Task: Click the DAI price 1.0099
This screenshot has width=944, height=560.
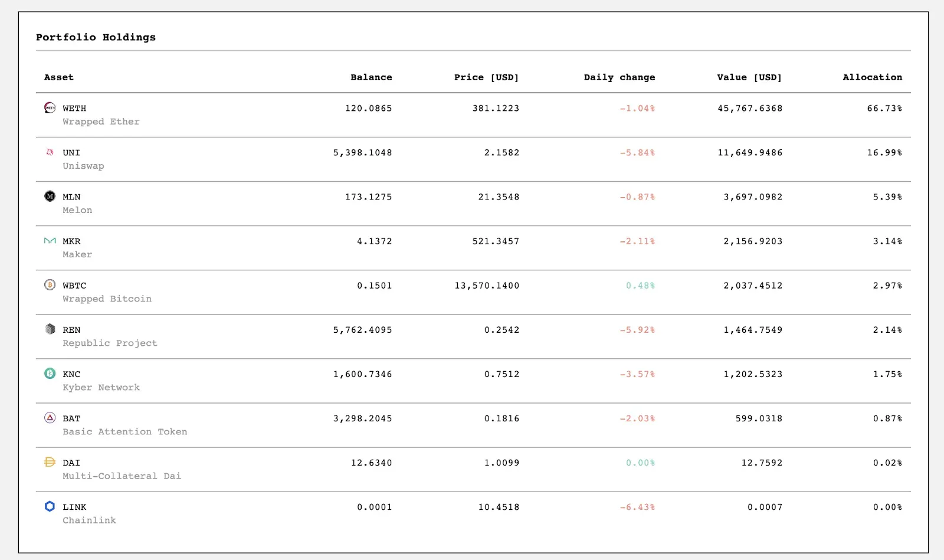Action: pyautogui.click(x=501, y=463)
